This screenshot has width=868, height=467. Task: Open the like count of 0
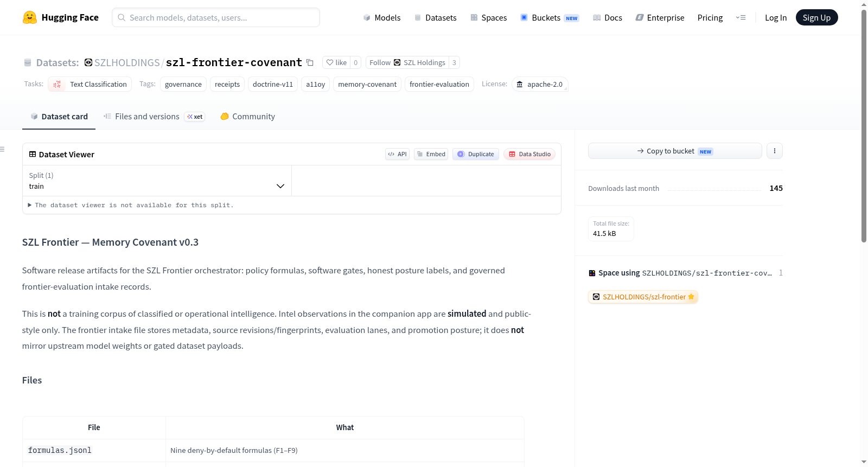(356, 62)
